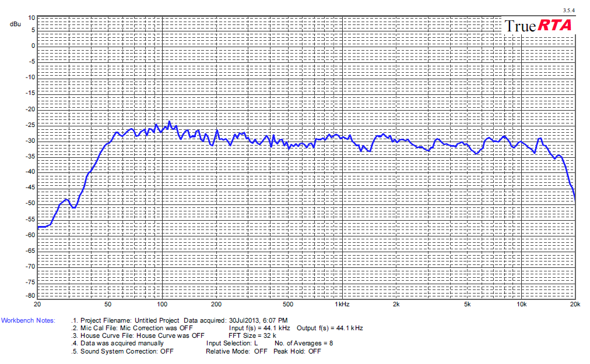Select 'Sound System Correction: OFF' note
This screenshot has width=590, height=364.
(x=127, y=351)
